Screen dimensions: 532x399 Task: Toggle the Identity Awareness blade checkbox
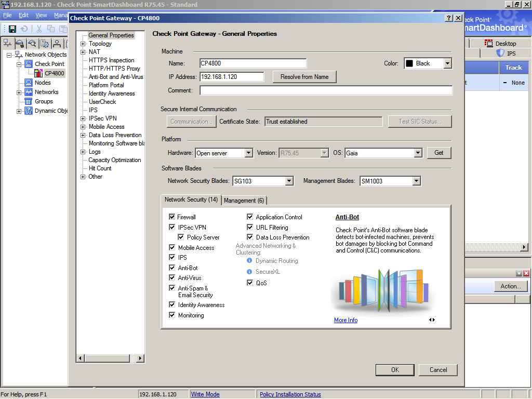172,304
